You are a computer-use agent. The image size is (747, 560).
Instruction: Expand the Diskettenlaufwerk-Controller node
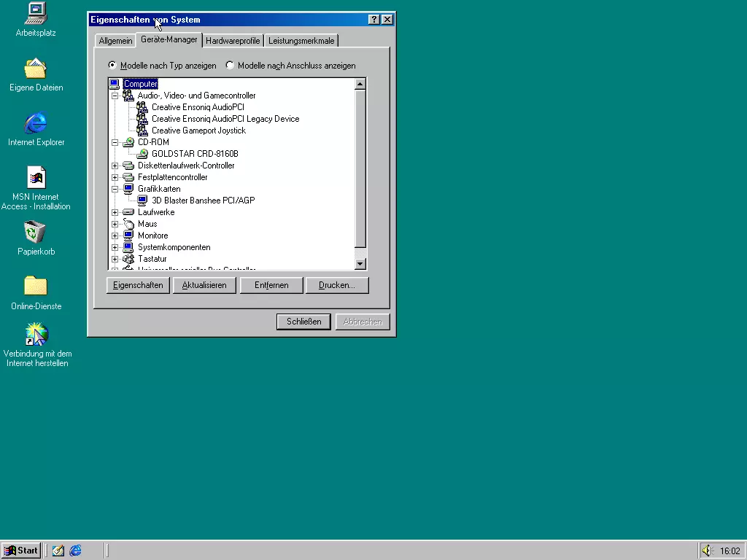click(x=115, y=166)
